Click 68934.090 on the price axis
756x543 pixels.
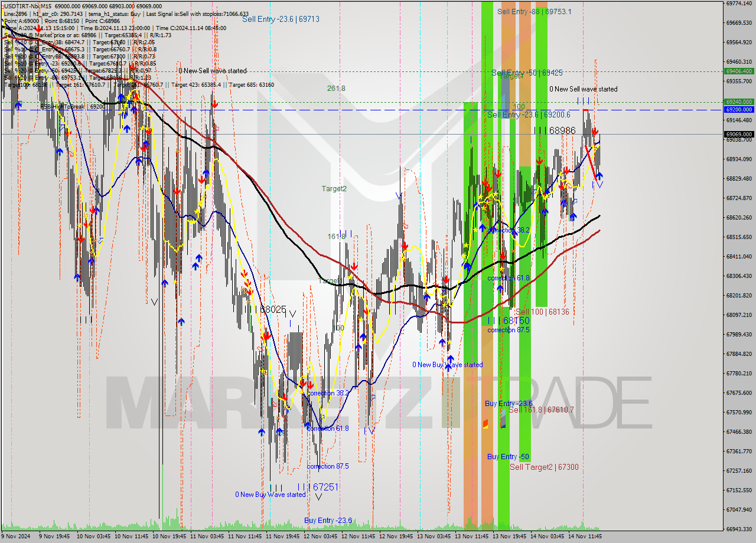click(739, 159)
